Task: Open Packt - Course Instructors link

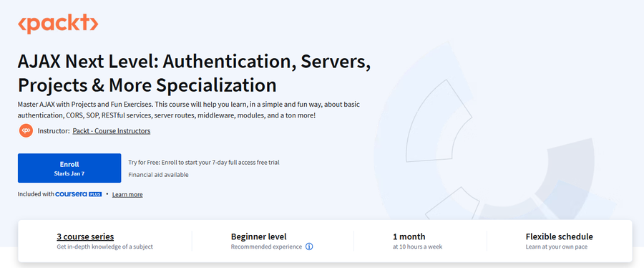Action: [112, 131]
